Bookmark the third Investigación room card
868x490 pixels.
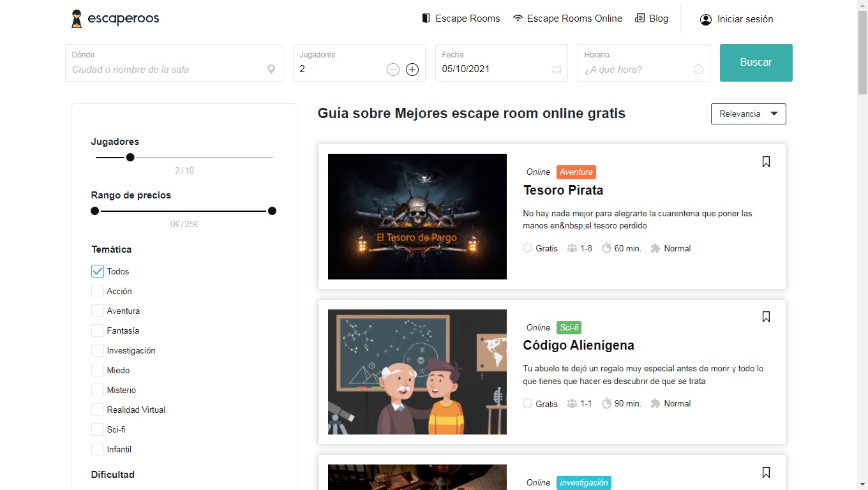pyautogui.click(x=766, y=473)
